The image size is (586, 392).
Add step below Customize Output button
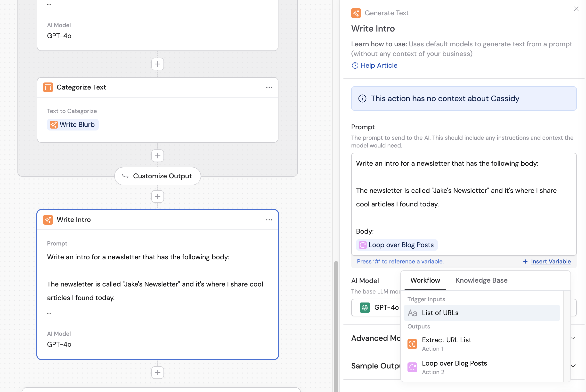click(157, 196)
